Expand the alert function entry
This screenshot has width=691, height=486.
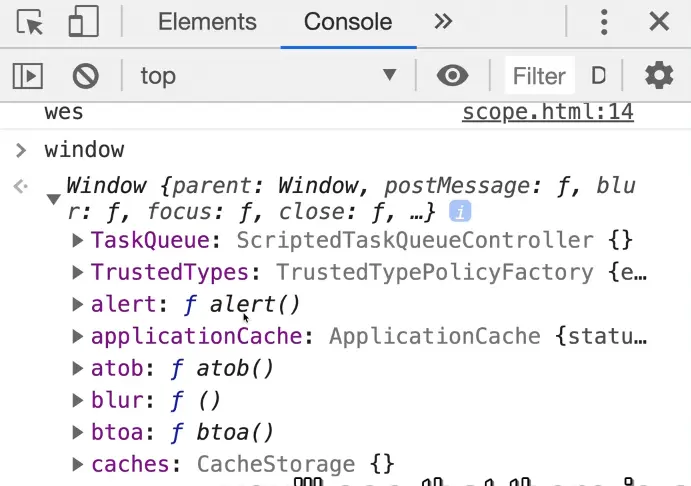click(78, 305)
